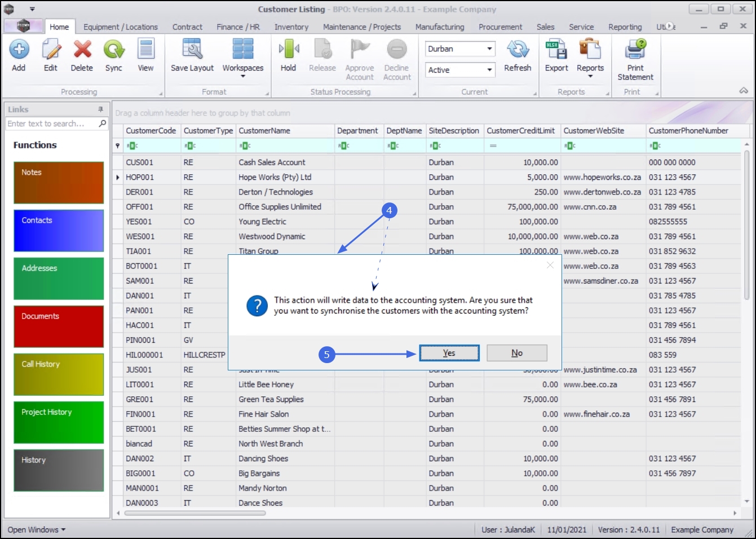Open the quick access toolbar dropdown
This screenshot has height=539, width=756.
click(32, 10)
